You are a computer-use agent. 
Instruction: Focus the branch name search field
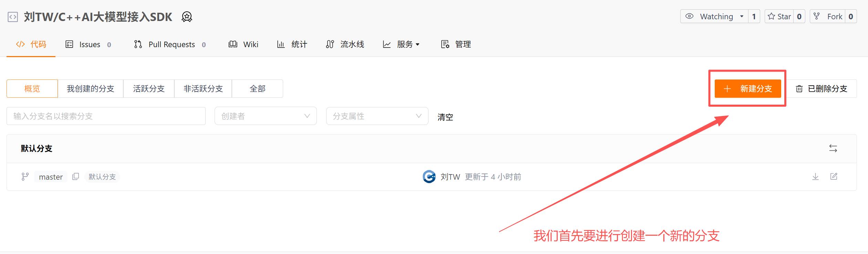pos(106,116)
